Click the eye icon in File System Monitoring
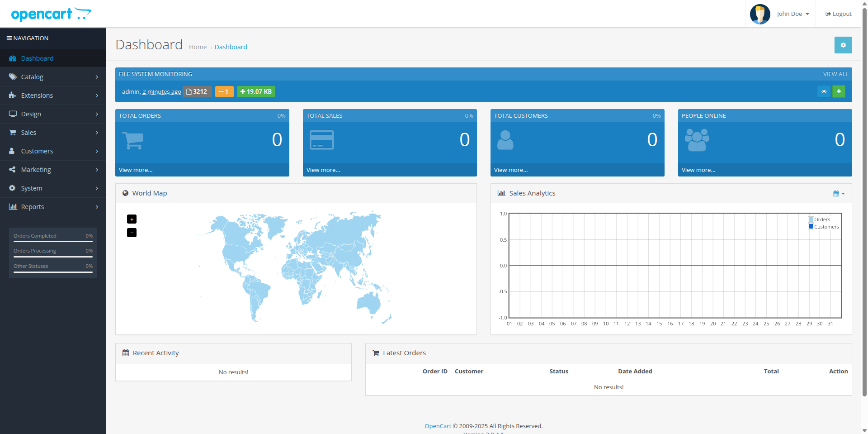Image resolution: width=868 pixels, height=434 pixels. click(x=824, y=91)
